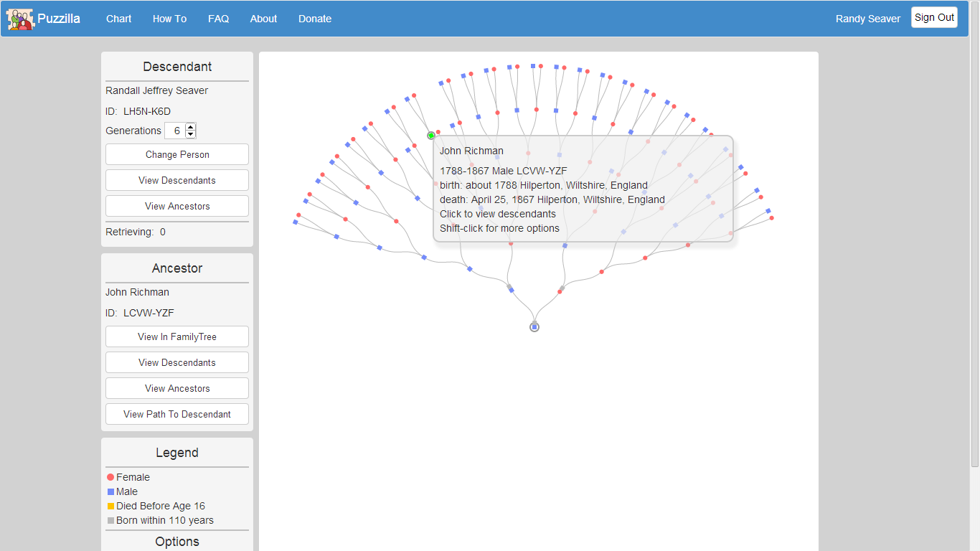Click the yellow Died Before Age 16 marker
The image size is (980, 551).
[110, 506]
